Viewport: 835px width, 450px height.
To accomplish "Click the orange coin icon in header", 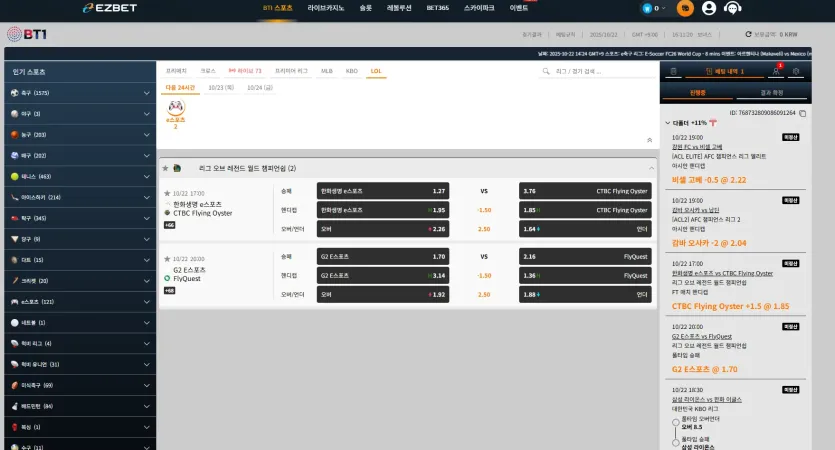I will pyautogui.click(x=685, y=8).
